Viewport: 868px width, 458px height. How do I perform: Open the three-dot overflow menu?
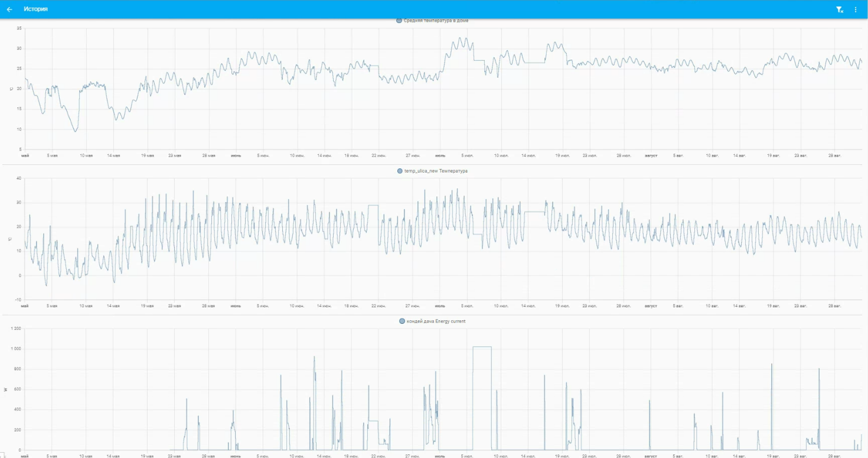[x=856, y=9]
